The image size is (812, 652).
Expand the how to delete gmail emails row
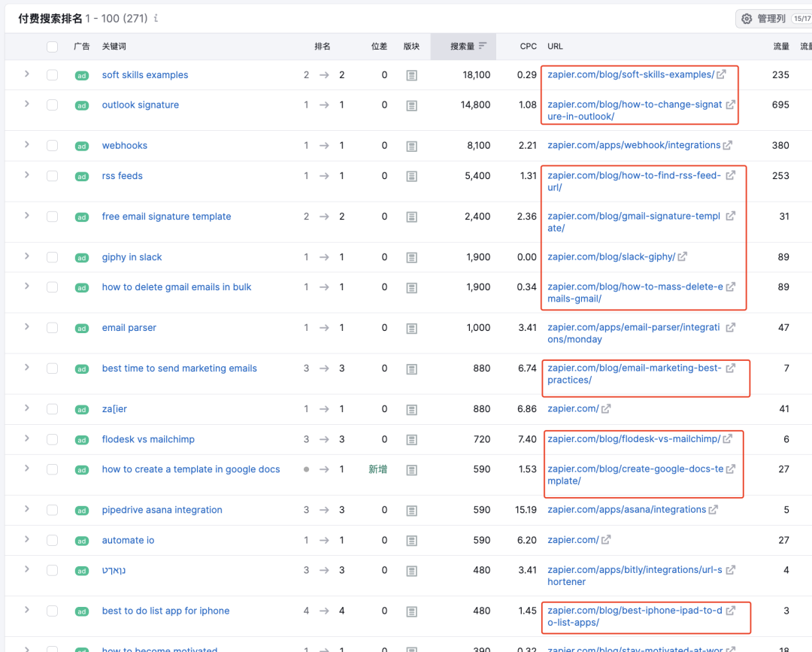pyautogui.click(x=27, y=286)
